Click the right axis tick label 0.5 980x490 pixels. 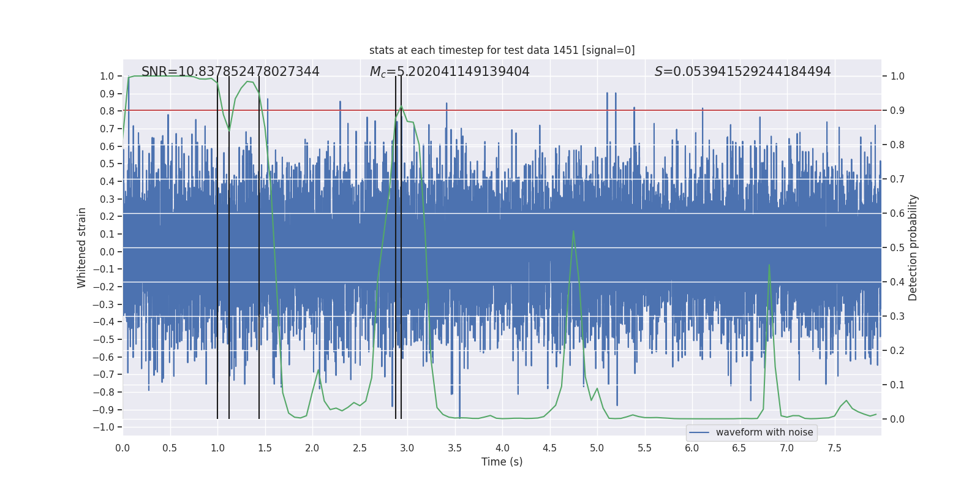(897, 247)
